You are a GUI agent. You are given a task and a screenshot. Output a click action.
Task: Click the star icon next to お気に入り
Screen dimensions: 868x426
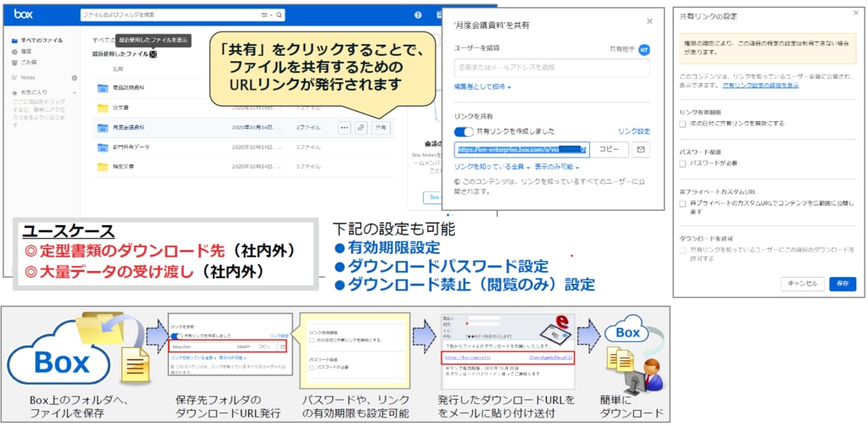pyautogui.click(x=15, y=92)
